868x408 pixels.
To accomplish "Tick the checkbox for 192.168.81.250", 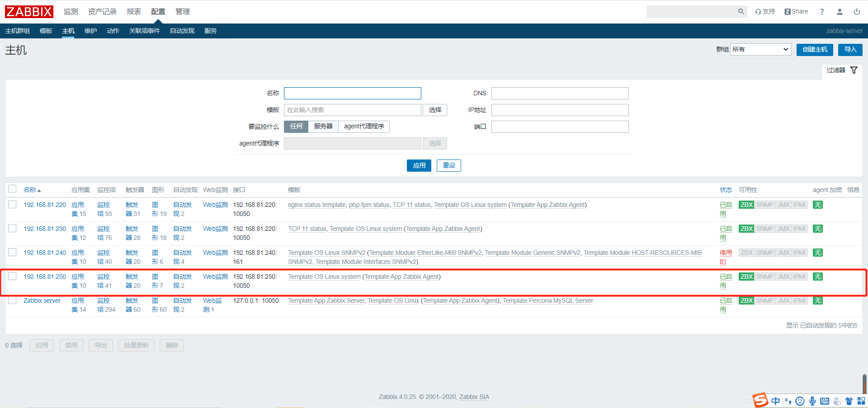I will (x=12, y=276).
